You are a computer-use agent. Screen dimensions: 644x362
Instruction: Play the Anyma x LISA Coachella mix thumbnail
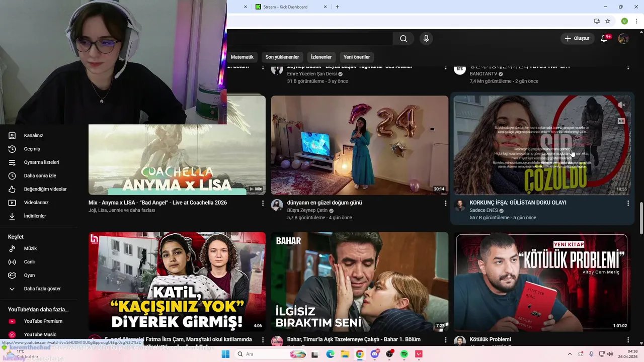point(177,160)
